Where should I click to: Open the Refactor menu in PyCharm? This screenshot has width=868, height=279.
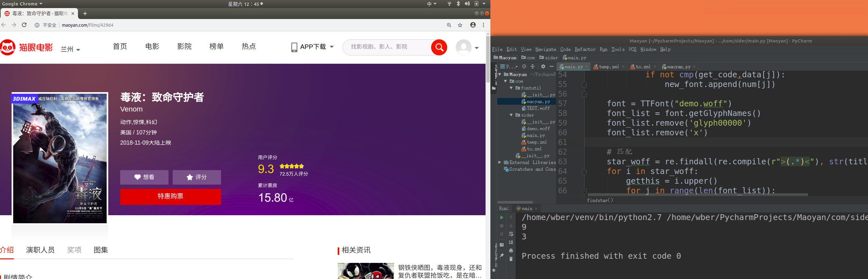point(585,49)
